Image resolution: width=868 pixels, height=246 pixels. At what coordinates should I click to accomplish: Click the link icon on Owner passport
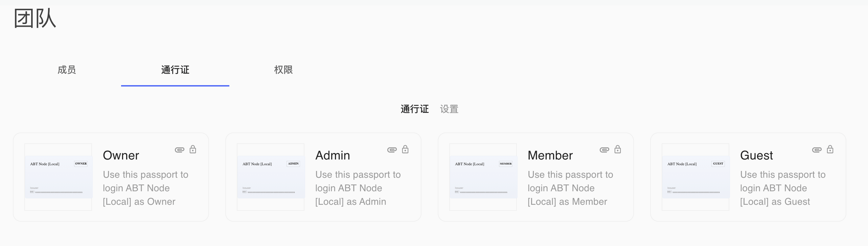click(x=179, y=150)
